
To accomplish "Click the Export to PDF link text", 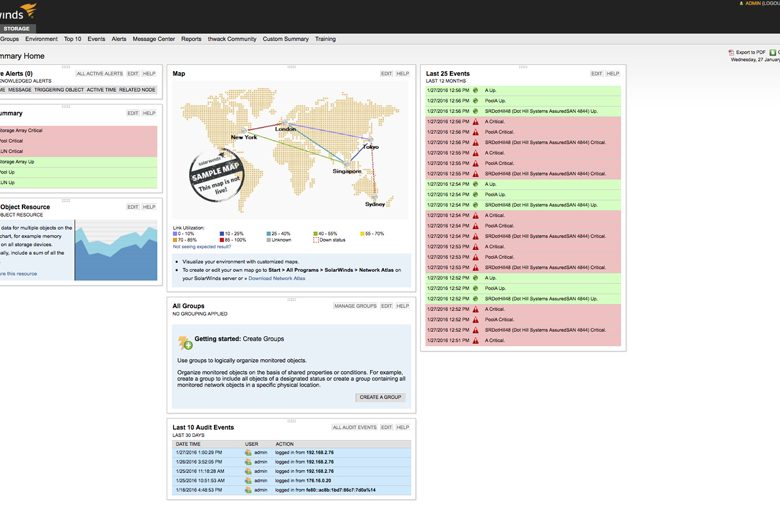I will click(751, 52).
